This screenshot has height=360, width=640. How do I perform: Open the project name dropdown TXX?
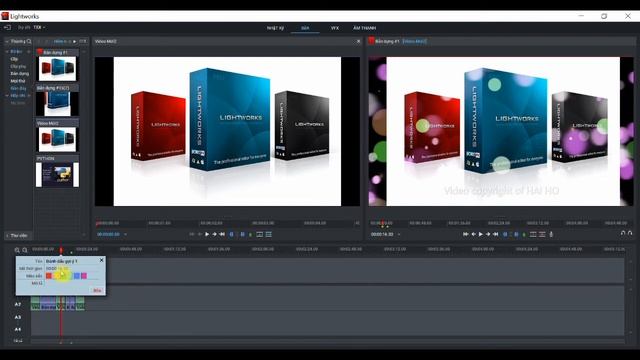[39, 27]
